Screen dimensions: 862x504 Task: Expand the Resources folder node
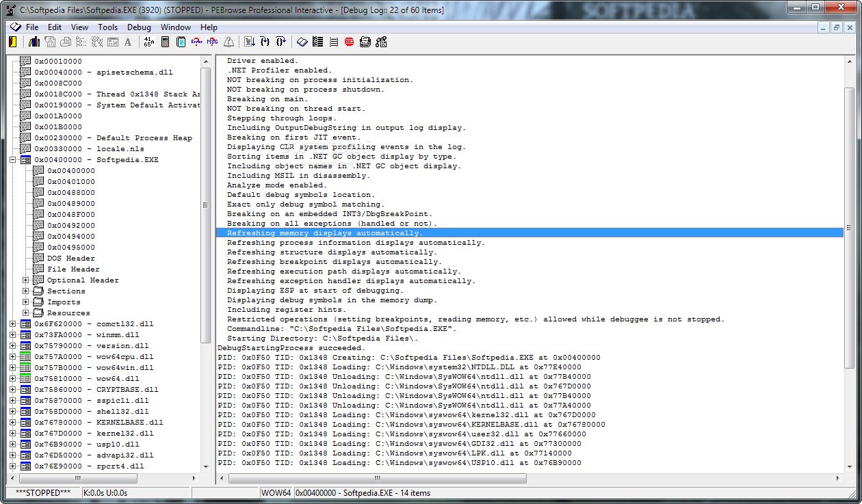pyautogui.click(x=26, y=313)
